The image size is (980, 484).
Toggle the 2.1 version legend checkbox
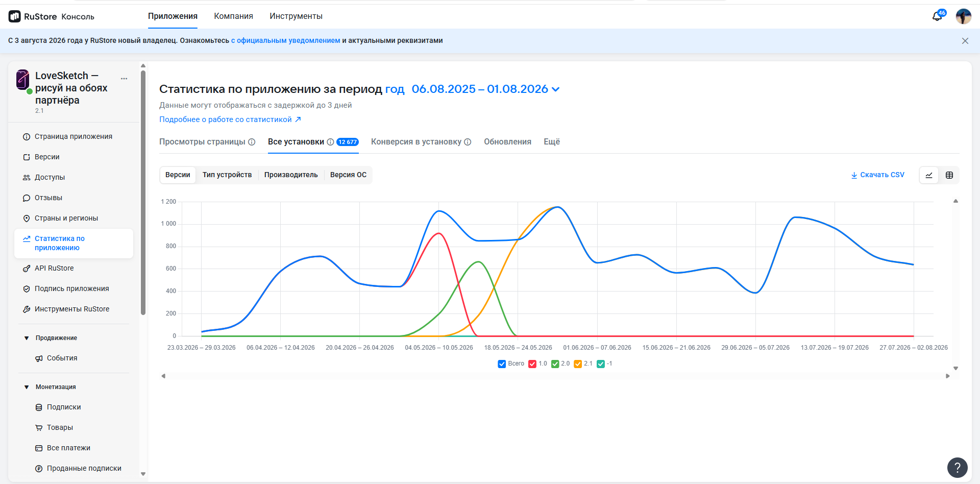[x=578, y=364]
